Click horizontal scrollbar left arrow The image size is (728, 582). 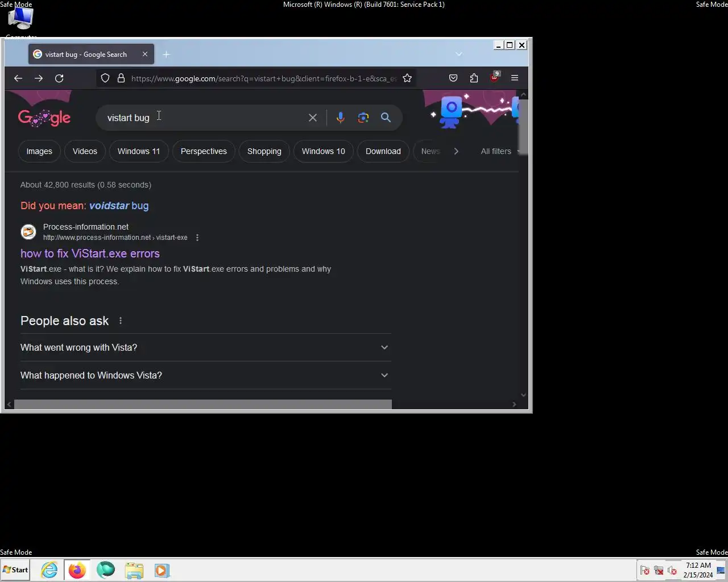tap(10, 404)
